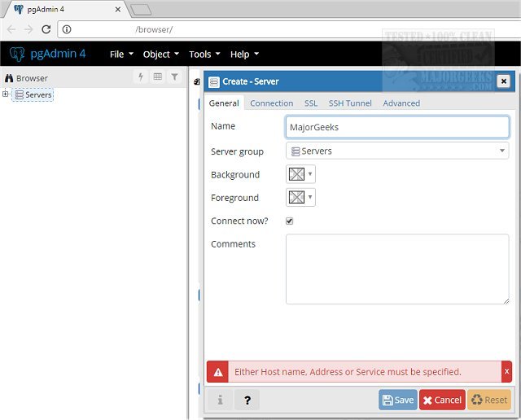Click the filter funnel icon in Browser panel
This screenshot has height=420, width=521.
click(x=174, y=77)
